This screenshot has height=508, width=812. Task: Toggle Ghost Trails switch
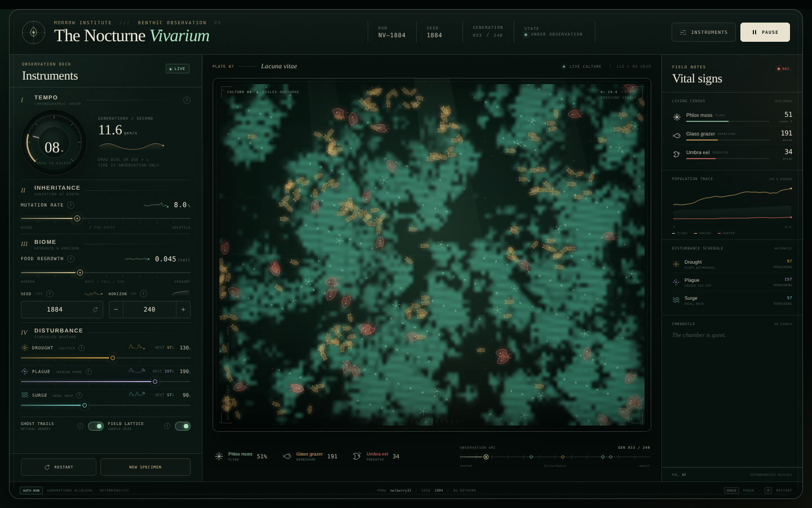(x=96, y=426)
